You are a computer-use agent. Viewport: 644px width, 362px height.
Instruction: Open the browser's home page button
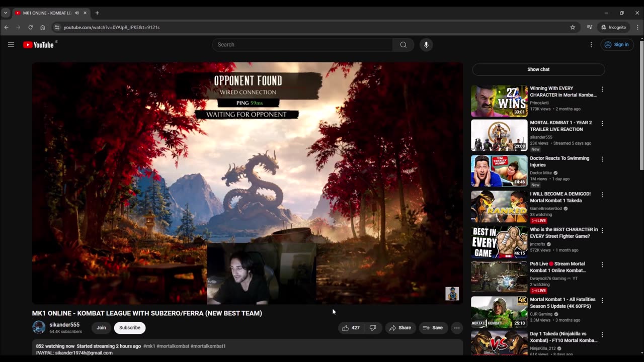click(43, 27)
